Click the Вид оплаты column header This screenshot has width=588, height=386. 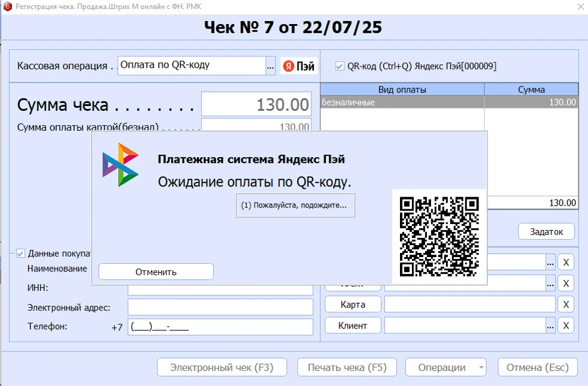click(x=402, y=89)
